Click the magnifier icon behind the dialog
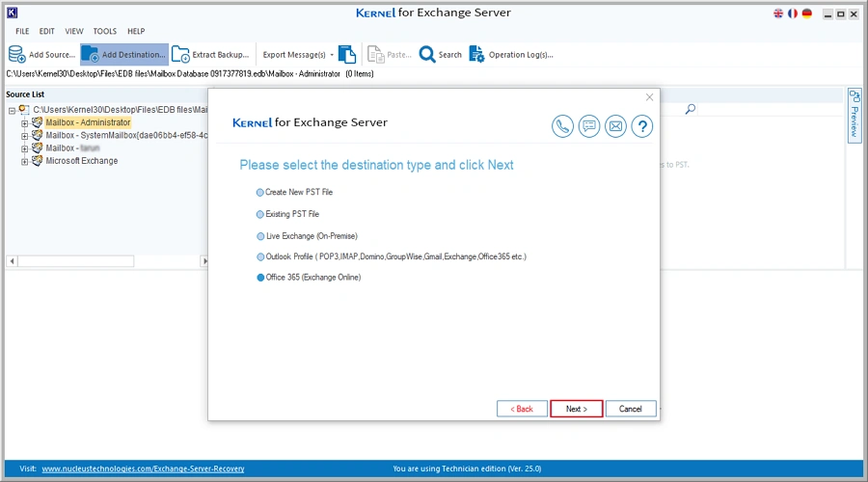 point(691,109)
